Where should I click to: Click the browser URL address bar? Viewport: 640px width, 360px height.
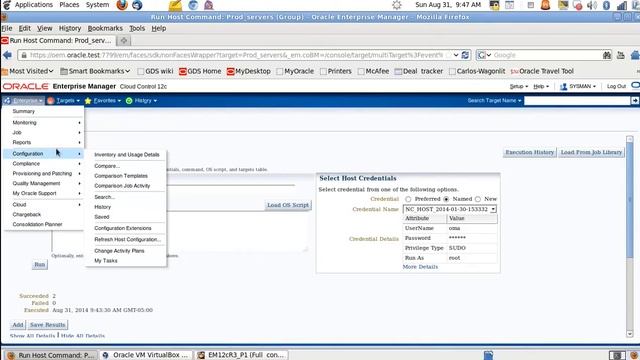point(238,55)
